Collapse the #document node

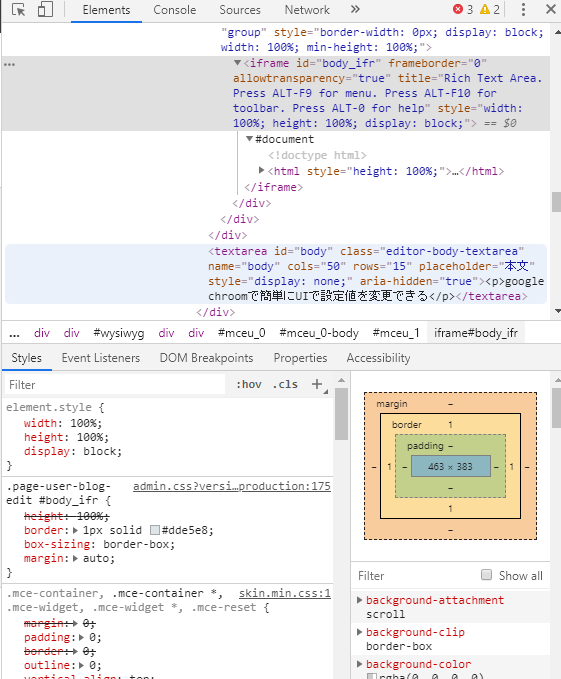coord(249,139)
